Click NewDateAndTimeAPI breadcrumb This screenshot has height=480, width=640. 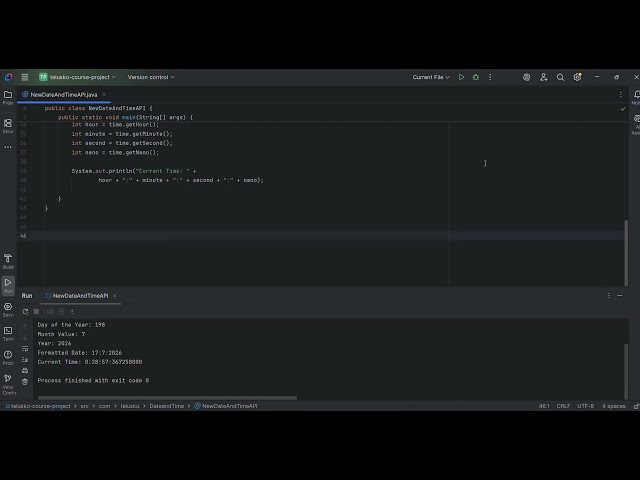coord(226,406)
